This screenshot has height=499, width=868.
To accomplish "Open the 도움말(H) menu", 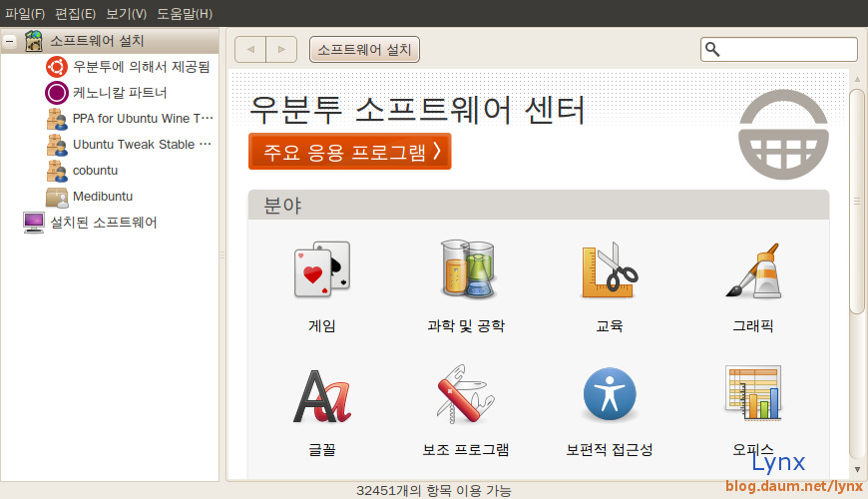I will (185, 13).
